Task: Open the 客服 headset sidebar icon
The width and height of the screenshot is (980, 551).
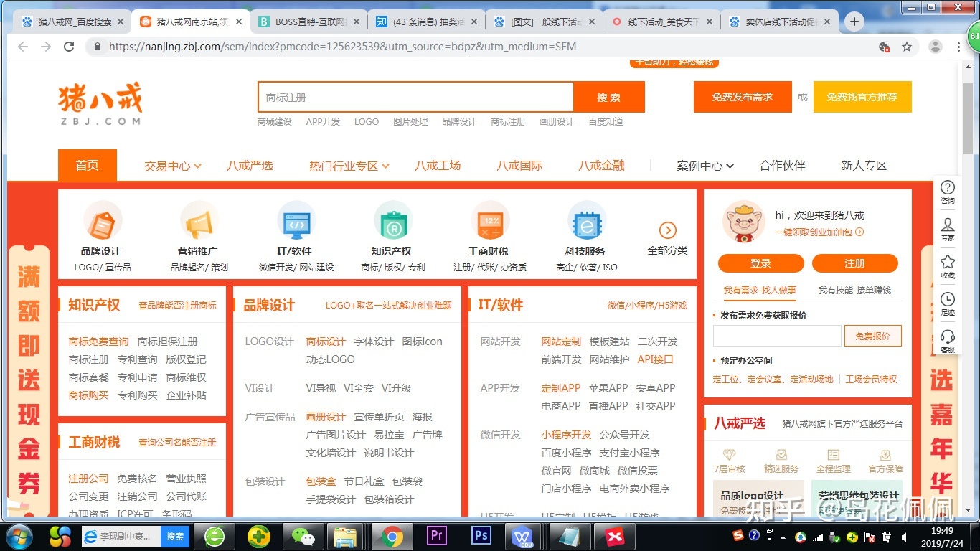Action: 948,336
